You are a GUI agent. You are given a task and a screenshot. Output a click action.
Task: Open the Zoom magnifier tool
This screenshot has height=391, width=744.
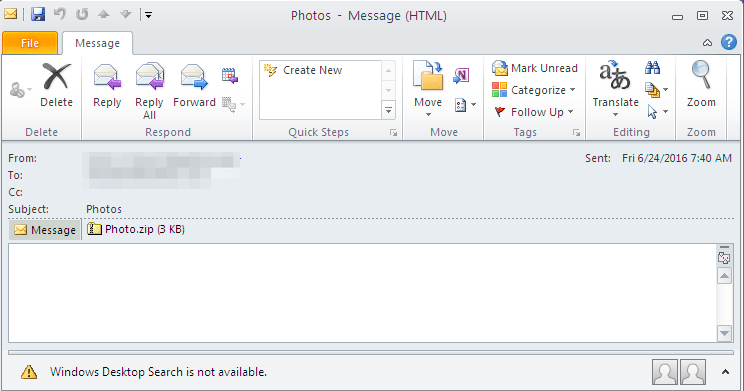click(701, 84)
